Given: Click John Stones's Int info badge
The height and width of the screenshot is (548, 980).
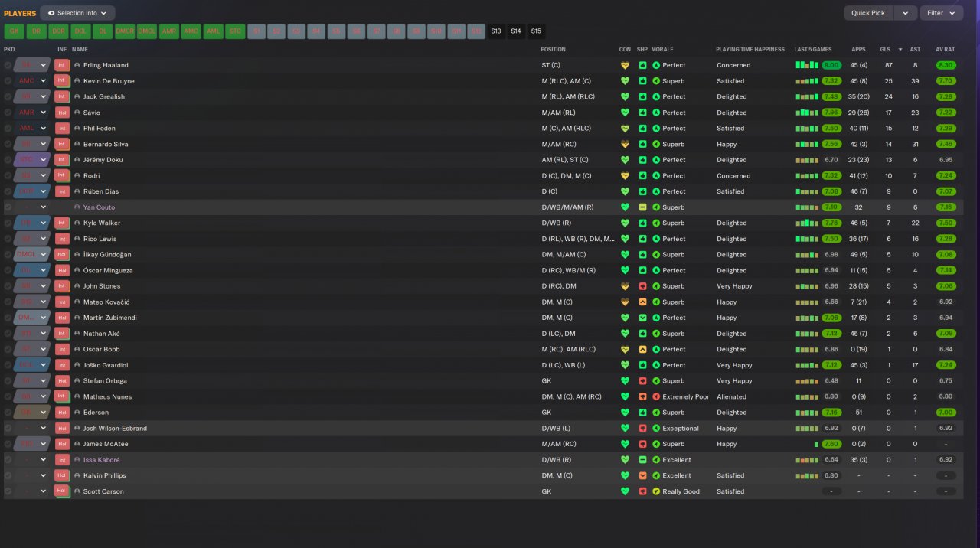Looking at the screenshot, I should click(x=62, y=286).
